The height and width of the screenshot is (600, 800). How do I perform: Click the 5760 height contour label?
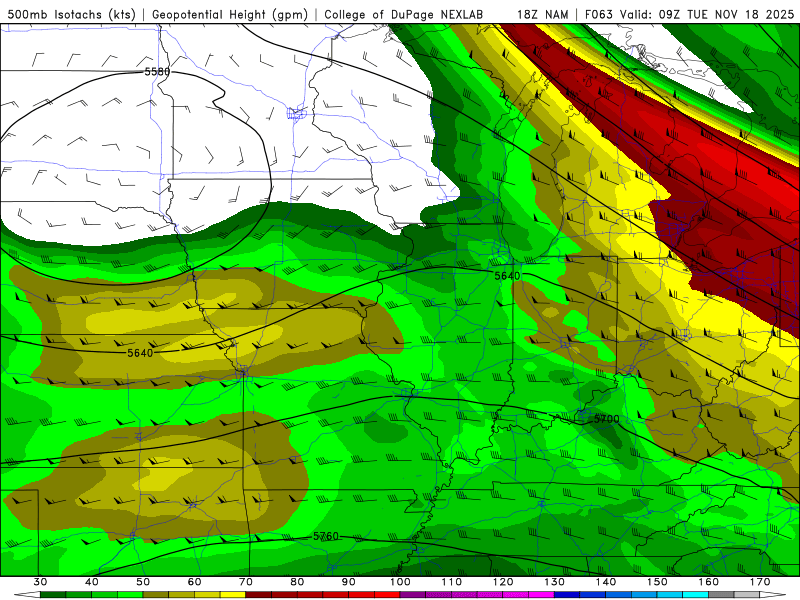click(x=326, y=536)
